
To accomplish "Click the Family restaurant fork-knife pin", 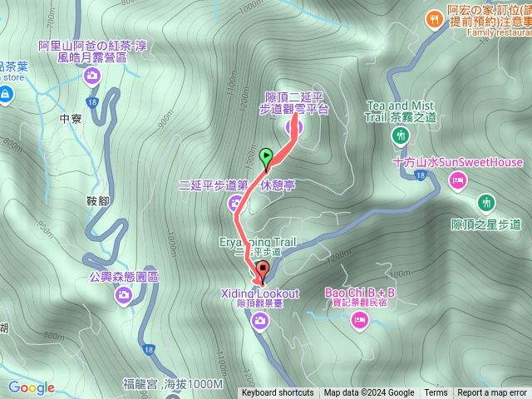I will [x=434, y=20].
